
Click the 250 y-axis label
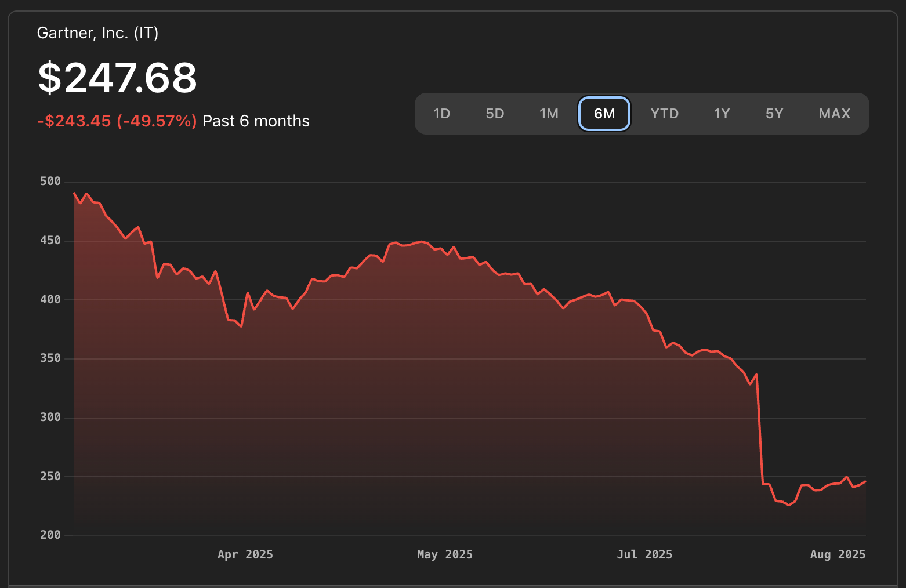click(50, 477)
